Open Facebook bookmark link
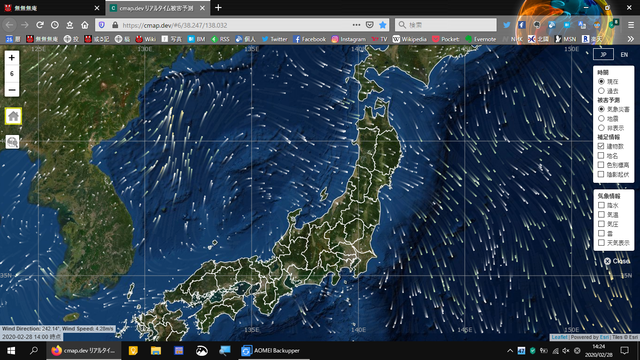Viewport: 640px width, 360px height. [x=309, y=39]
